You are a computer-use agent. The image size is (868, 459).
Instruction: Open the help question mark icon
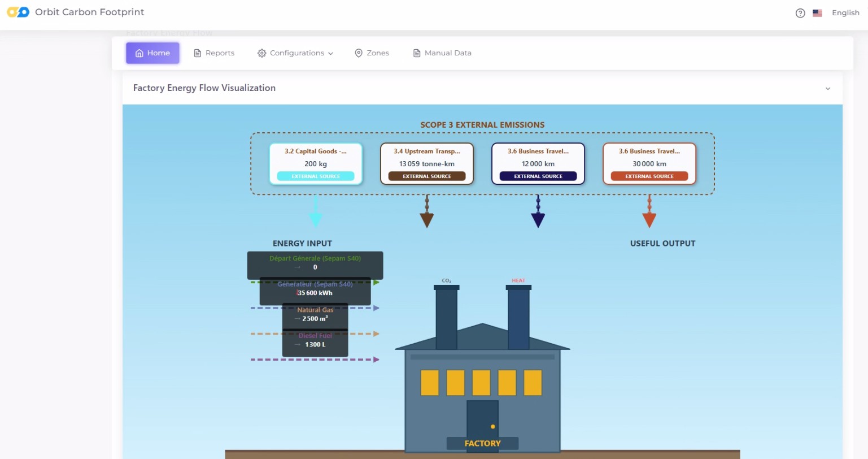click(800, 13)
